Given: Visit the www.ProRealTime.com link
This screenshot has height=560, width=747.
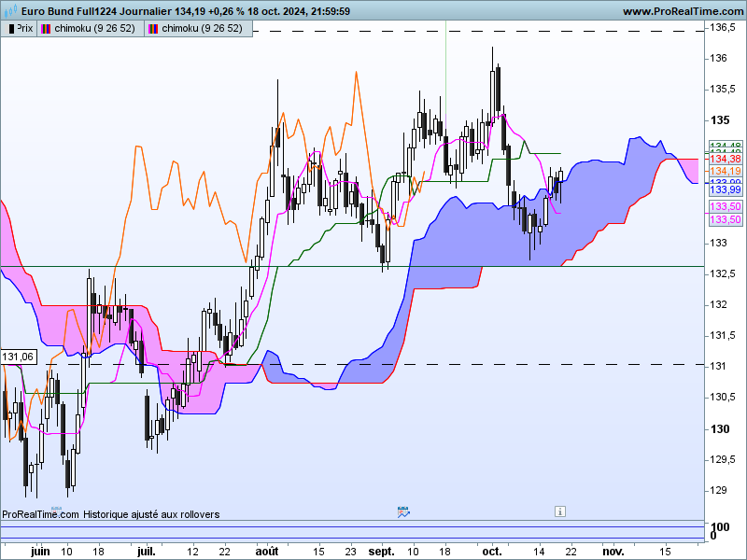Looking at the screenshot, I should click(683, 11).
